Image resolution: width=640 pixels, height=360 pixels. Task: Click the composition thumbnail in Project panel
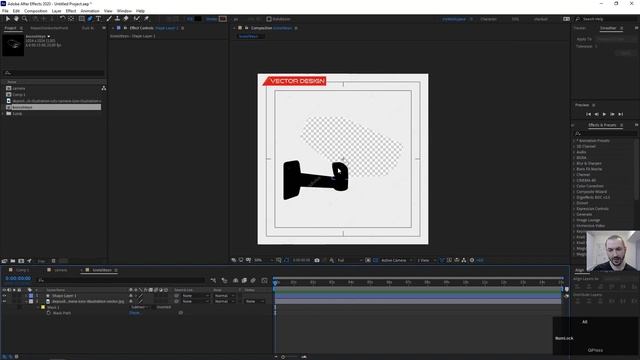pos(13,45)
